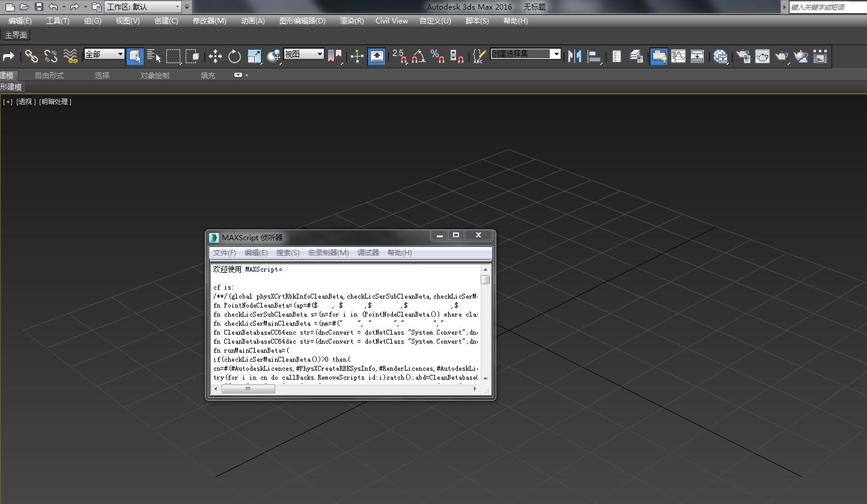Screen dimensions: 867x504
Task: Click viewport [+] menu label
Action: click(x=8, y=102)
